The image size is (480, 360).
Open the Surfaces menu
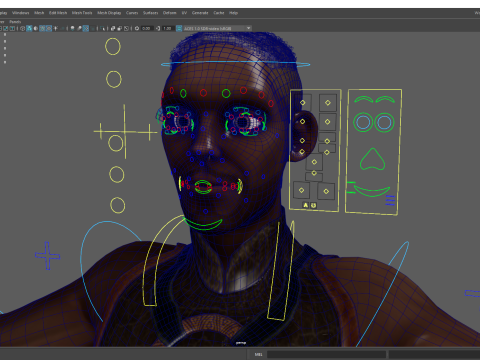150,13
